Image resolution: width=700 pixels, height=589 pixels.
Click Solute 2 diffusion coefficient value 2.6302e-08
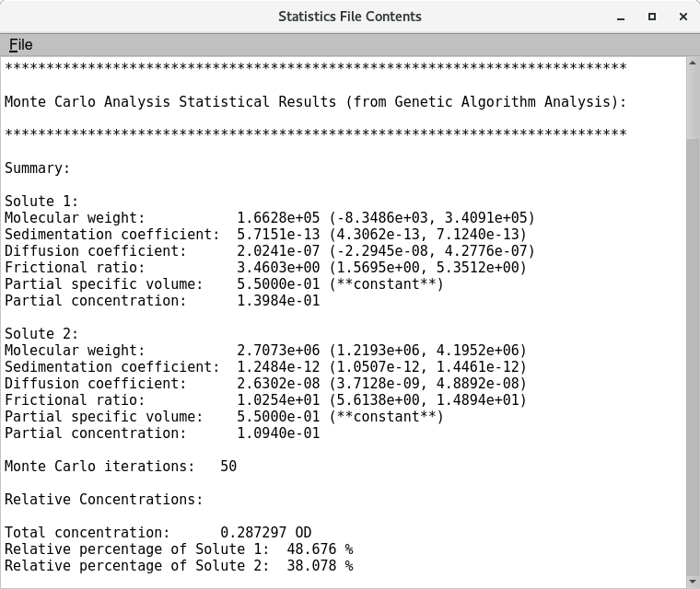[x=278, y=384]
